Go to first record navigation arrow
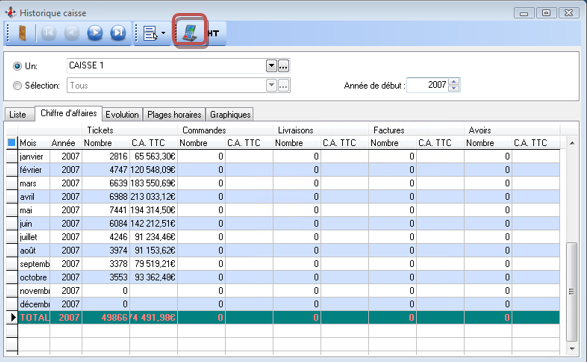 [x=48, y=33]
